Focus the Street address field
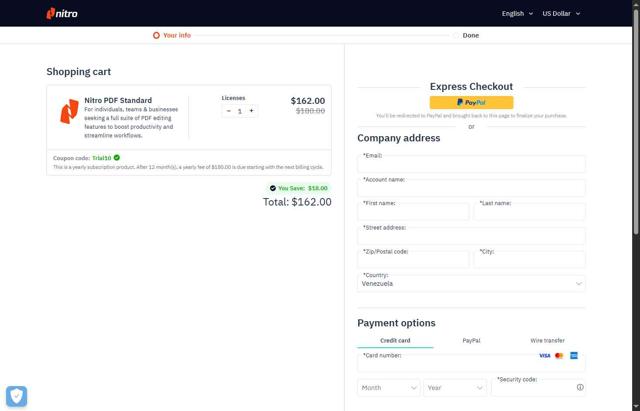This screenshot has height=411, width=640. coord(471,235)
